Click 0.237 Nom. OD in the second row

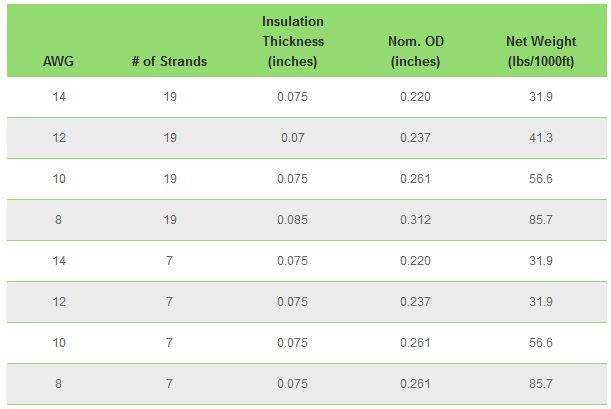(415, 138)
